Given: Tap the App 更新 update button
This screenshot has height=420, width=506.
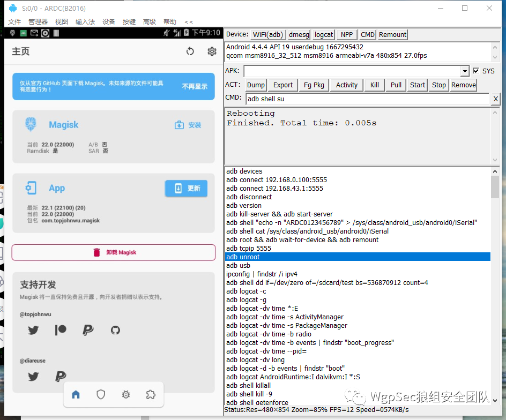Looking at the screenshot, I should (x=186, y=189).
